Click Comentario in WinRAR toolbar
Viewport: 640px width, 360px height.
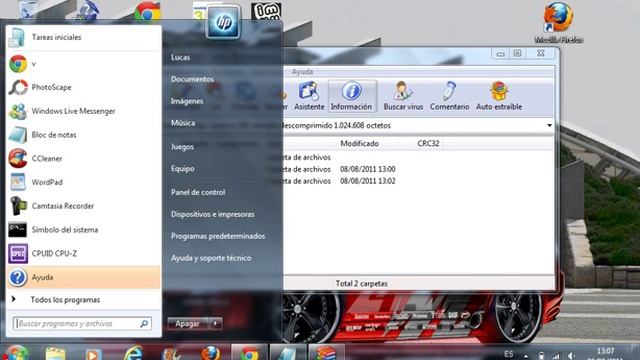click(x=449, y=96)
